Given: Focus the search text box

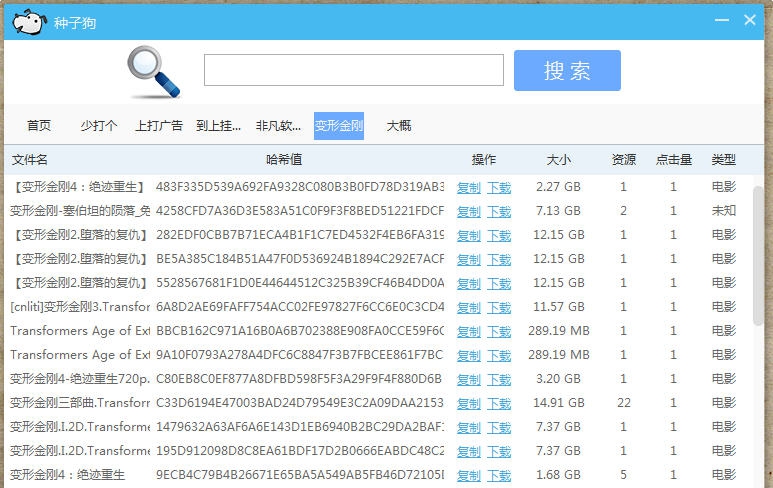Looking at the screenshot, I should tap(354, 70).
